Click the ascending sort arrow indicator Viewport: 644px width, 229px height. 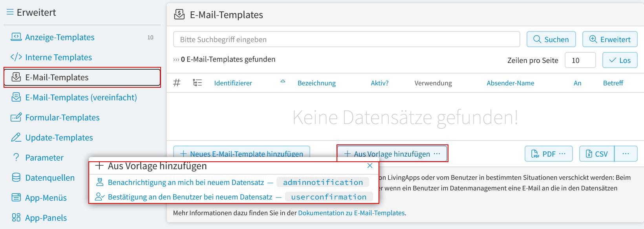(283, 81)
